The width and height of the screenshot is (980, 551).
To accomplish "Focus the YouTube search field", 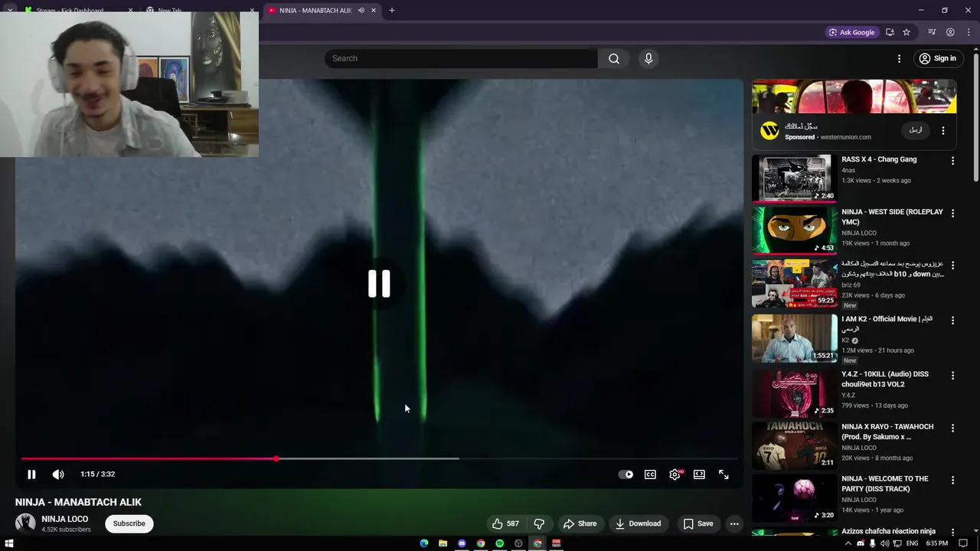I will coord(461,58).
